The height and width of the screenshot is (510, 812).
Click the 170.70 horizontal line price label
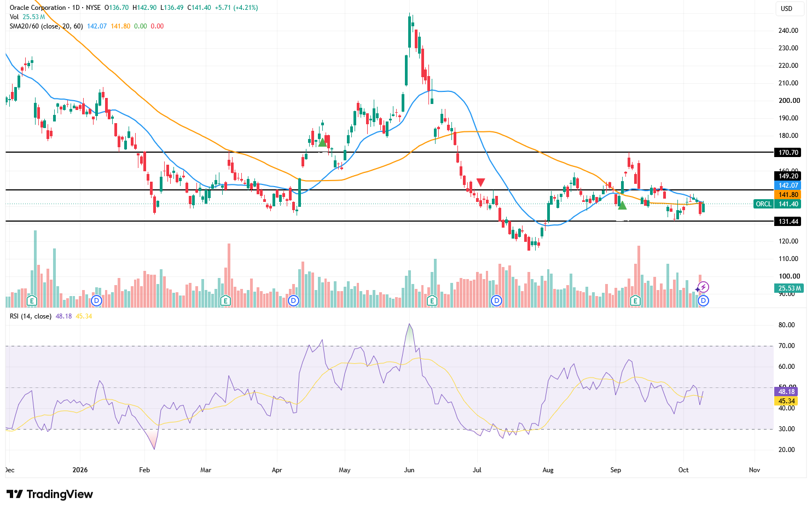788,152
